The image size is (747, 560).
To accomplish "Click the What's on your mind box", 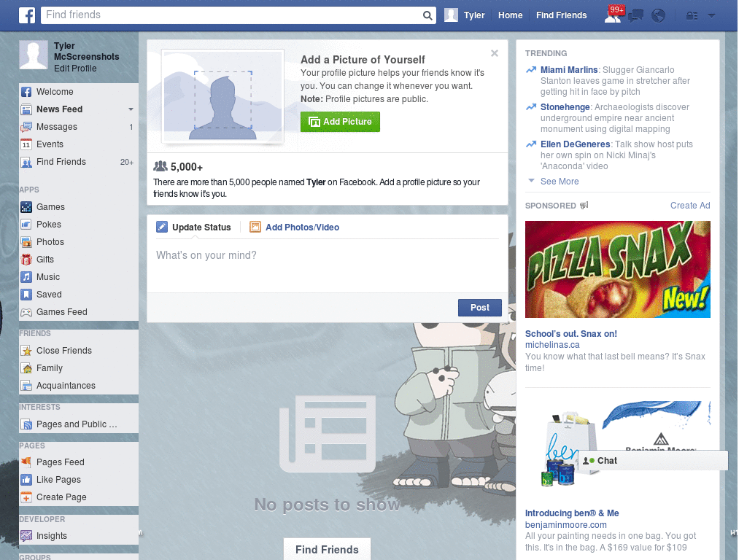I will point(328,264).
